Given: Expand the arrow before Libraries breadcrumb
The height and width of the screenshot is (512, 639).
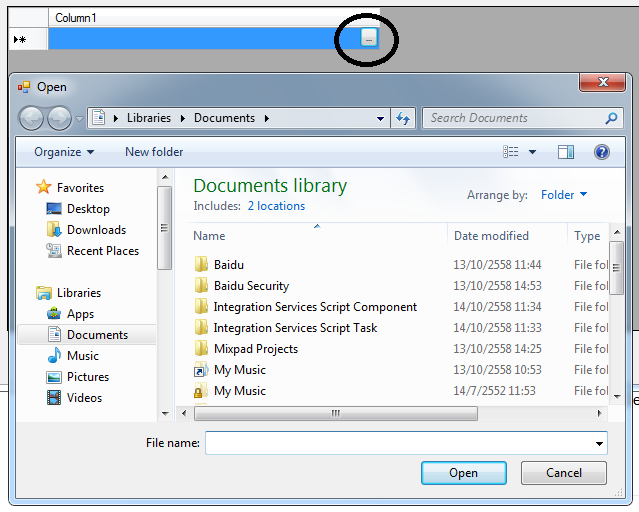Looking at the screenshot, I should pyautogui.click(x=116, y=118).
